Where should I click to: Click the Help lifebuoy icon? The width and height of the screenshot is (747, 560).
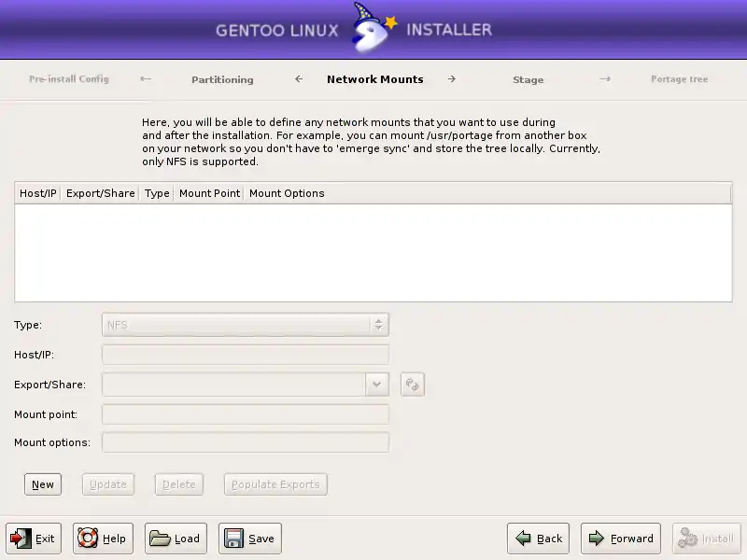[x=89, y=539]
